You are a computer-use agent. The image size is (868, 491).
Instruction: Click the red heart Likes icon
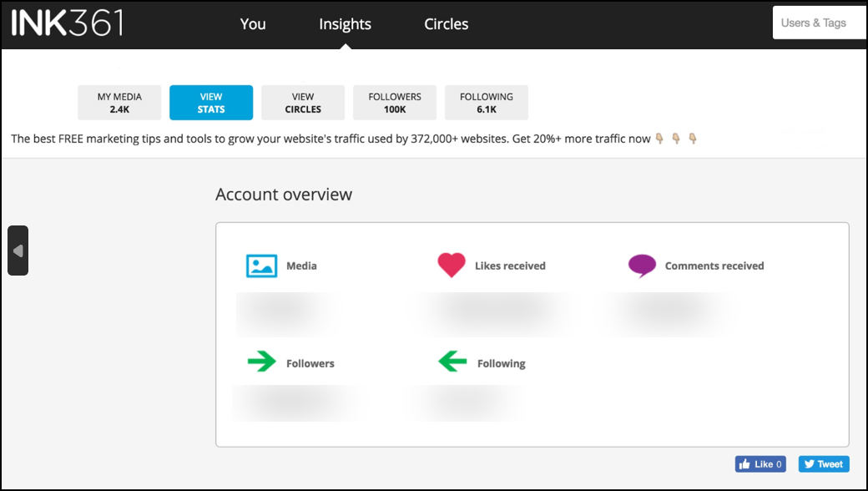[452, 266]
